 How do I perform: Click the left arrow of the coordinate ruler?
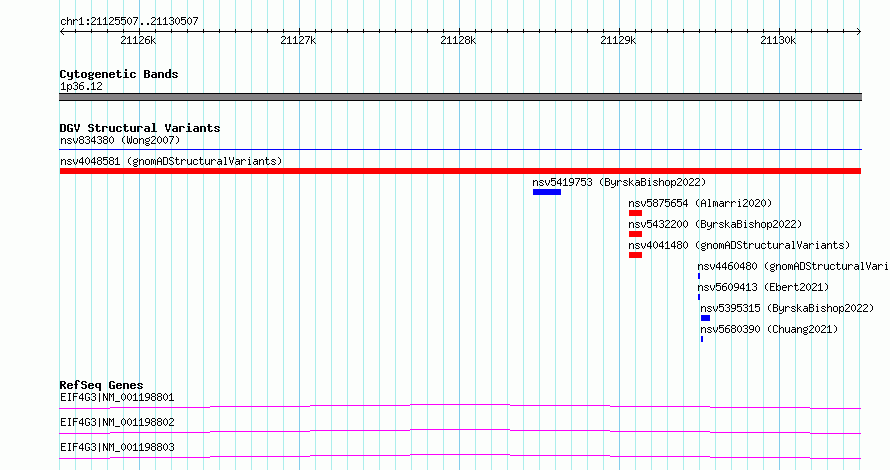(x=62, y=32)
